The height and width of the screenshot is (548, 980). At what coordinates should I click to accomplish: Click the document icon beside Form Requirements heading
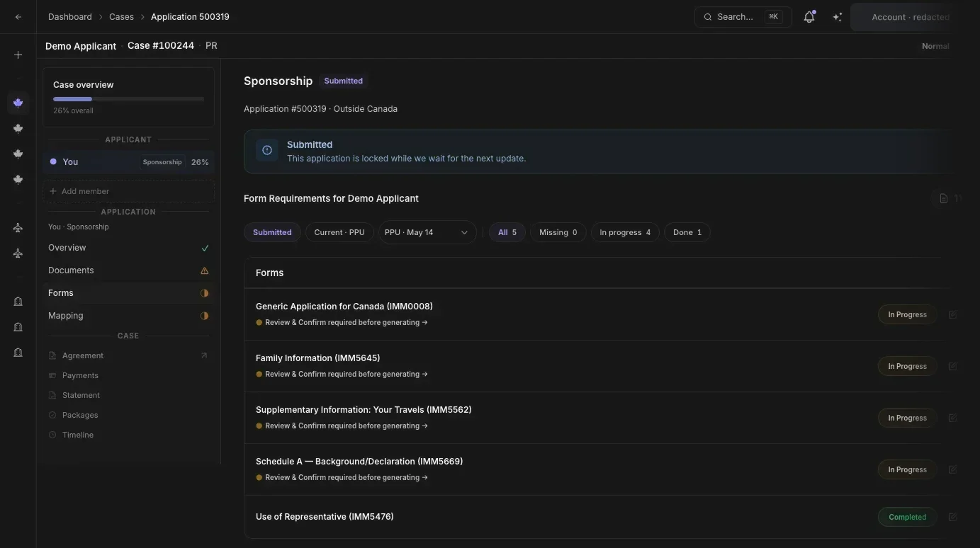click(x=944, y=198)
